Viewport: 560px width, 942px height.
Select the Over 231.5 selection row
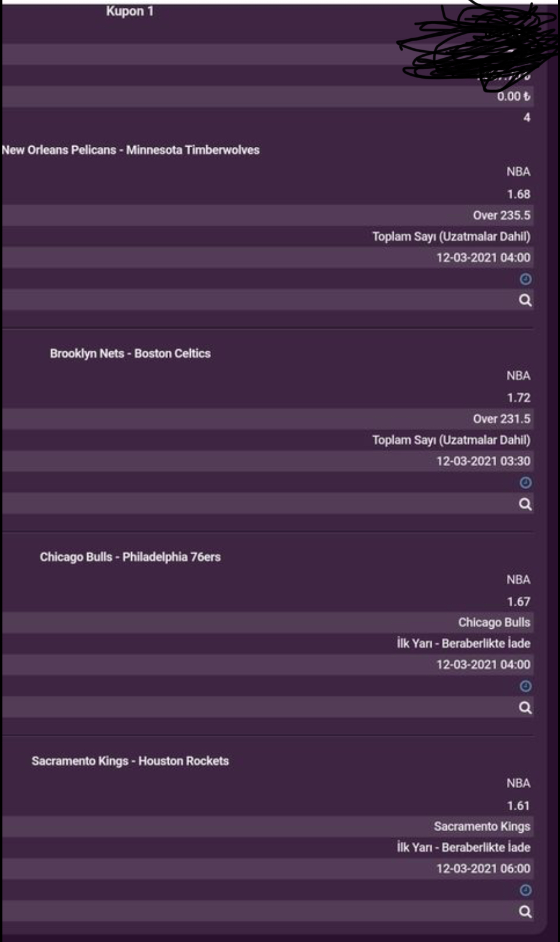267,419
